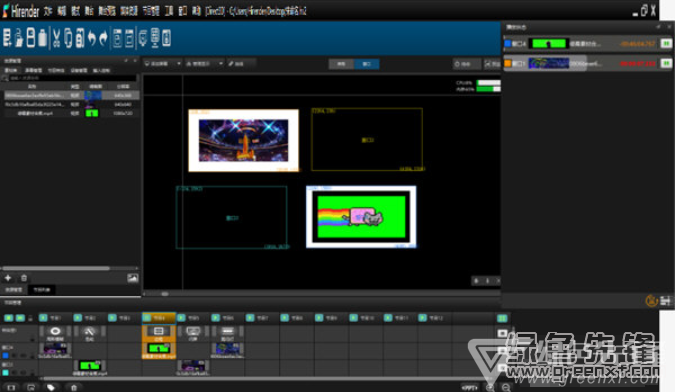This screenshot has width=675, height=392.
Task: Select the Nyan cat preview window on canvas
Action: tap(361, 217)
